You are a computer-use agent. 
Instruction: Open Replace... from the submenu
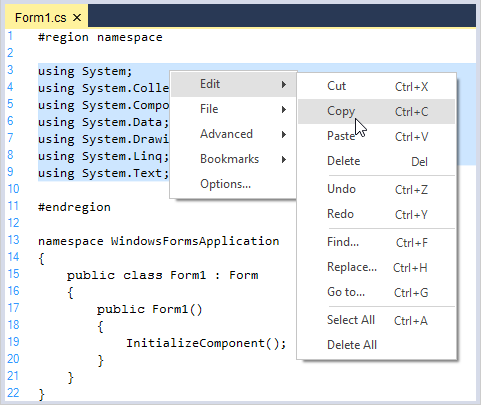[x=377, y=267]
